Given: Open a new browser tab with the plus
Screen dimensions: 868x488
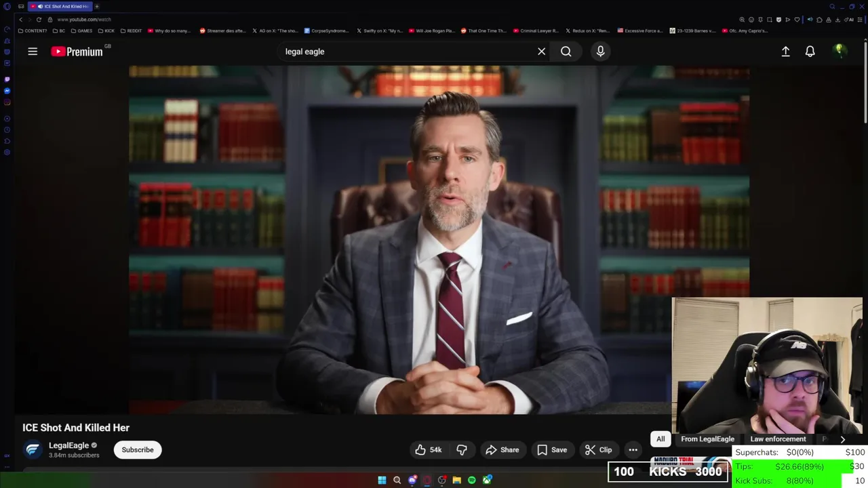Looking at the screenshot, I should pyautogui.click(x=97, y=6).
